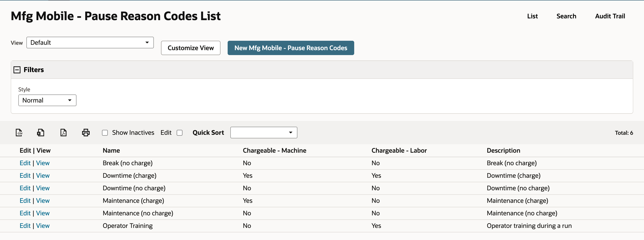
Task: Open the Style dropdown set to Normal
Action: pyautogui.click(x=47, y=100)
